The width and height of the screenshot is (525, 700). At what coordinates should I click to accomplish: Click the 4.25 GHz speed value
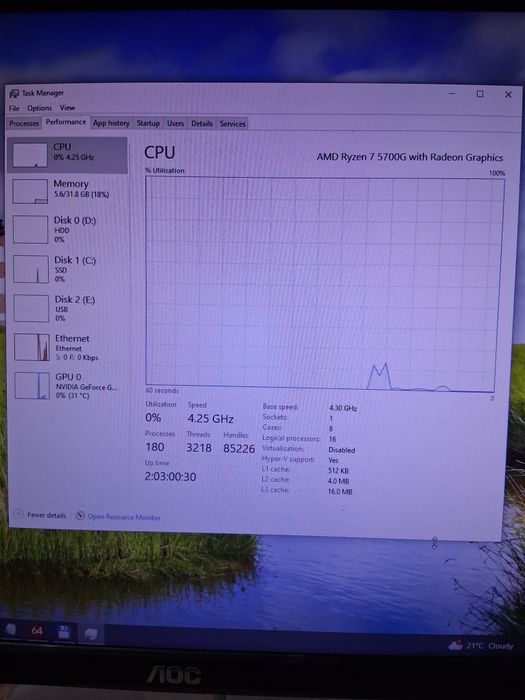[x=210, y=419]
